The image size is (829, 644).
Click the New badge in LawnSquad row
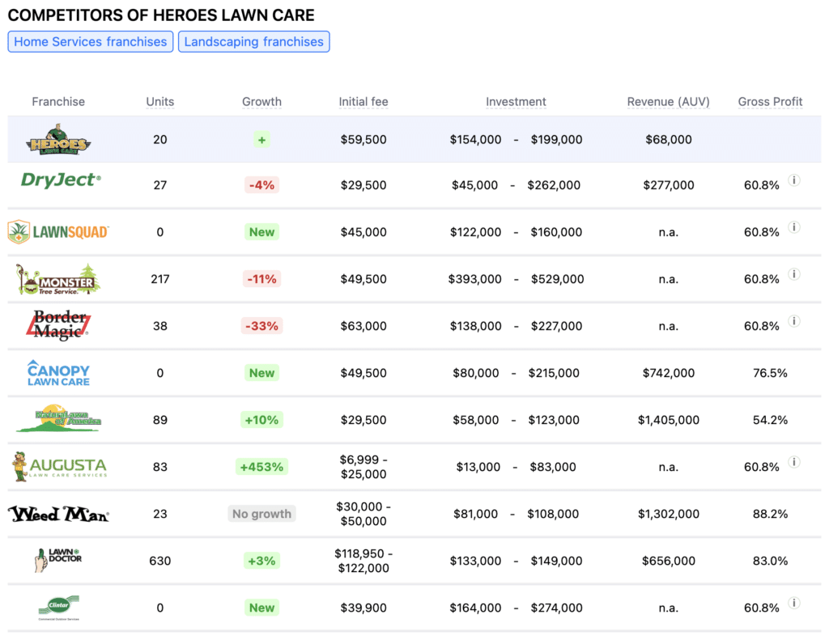pos(261,232)
